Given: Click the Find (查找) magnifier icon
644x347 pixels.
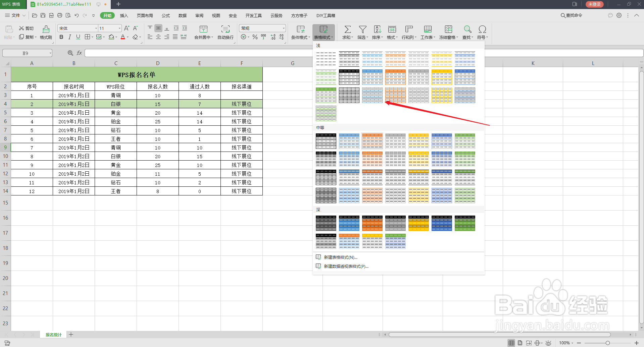Looking at the screenshot, I should click(x=467, y=30).
